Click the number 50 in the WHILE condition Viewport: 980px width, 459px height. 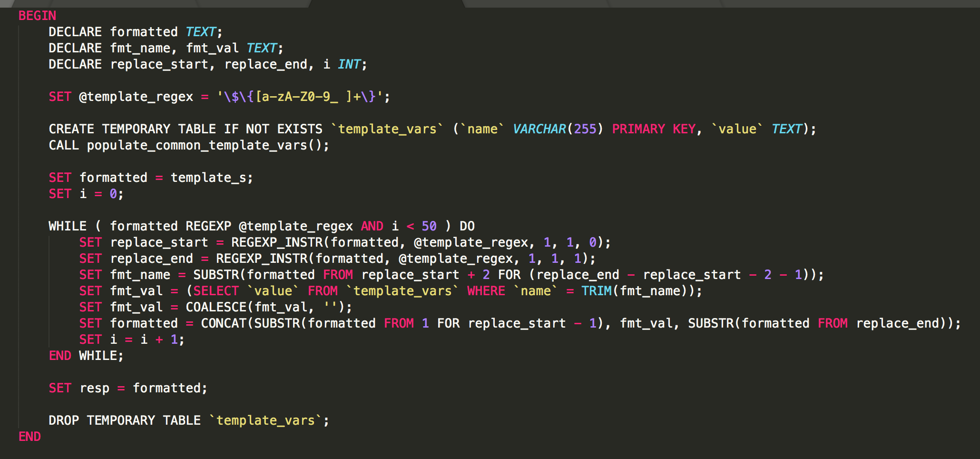click(429, 226)
